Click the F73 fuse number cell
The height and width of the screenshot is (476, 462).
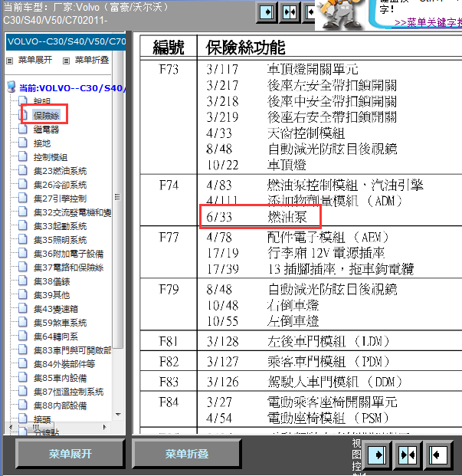click(x=169, y=70)
